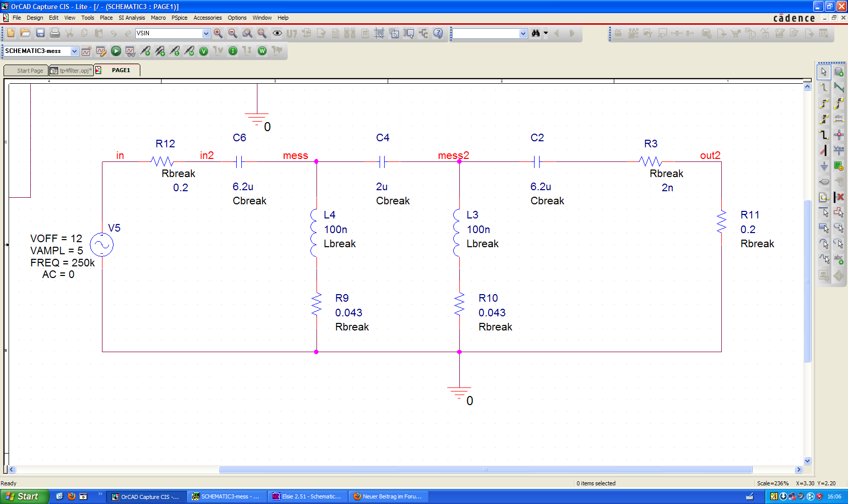848x504 pixels.
Task: Click the horizontal scrollbar thumb
Action: pyautogui.click(x=485, y=470)
